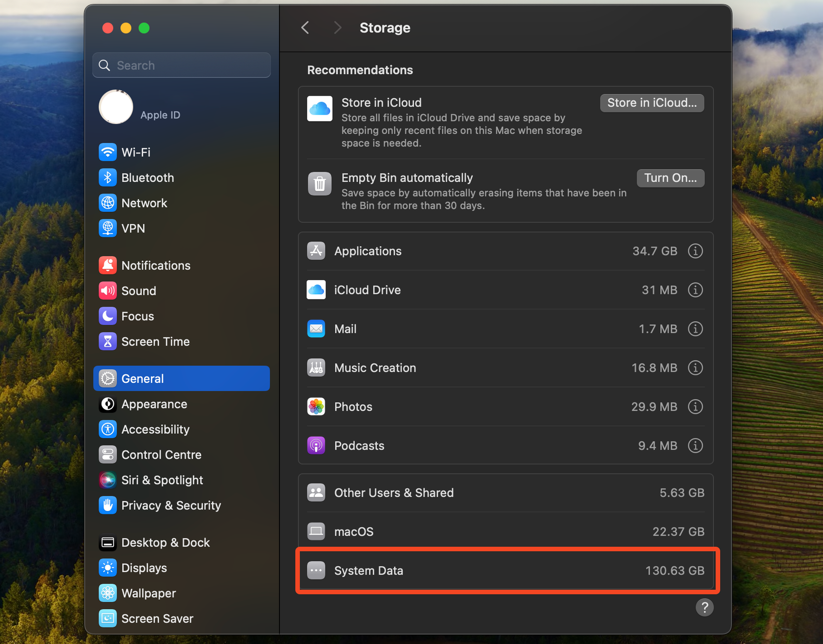Open info for iCloud Drive storage
The height and width of the screenshot is (644, 823).
point(695,290)
